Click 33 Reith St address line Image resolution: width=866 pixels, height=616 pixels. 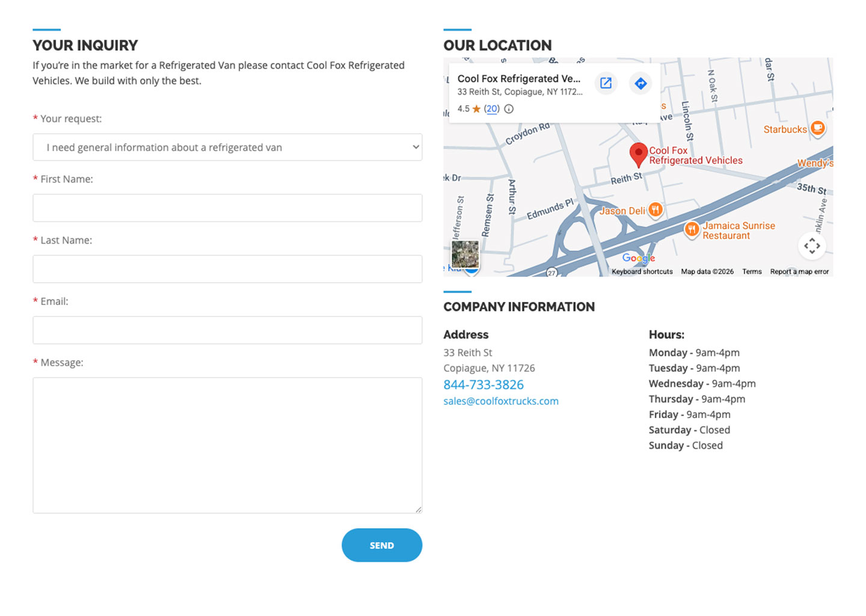tap(468, 353)
